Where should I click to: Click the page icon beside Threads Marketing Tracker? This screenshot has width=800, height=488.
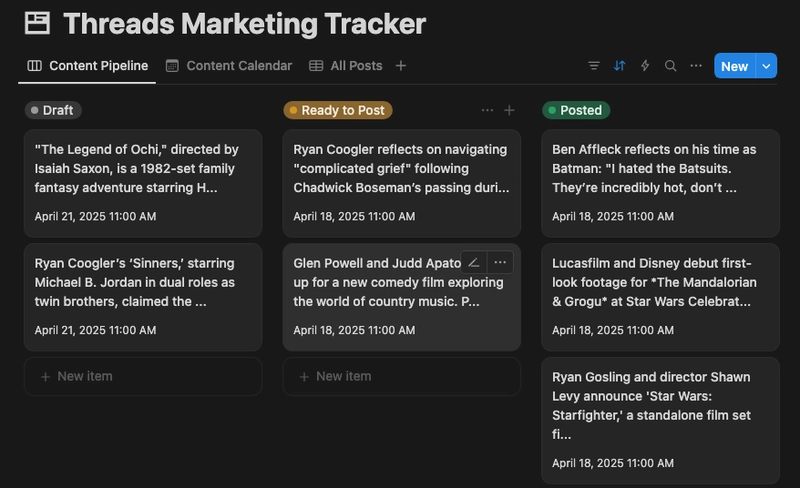click(37, 23)
